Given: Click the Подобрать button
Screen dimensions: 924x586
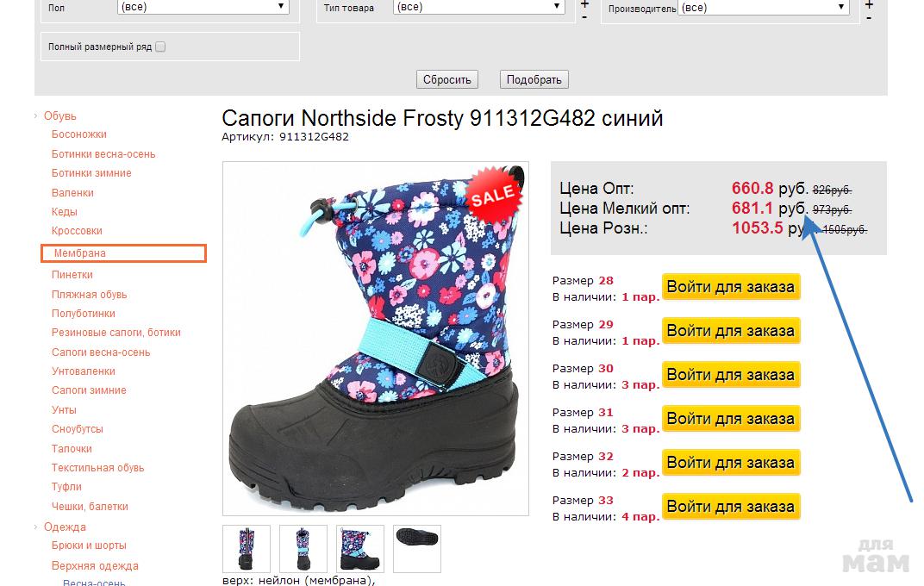Looking at the screenshot, I should tap(534, 79).
